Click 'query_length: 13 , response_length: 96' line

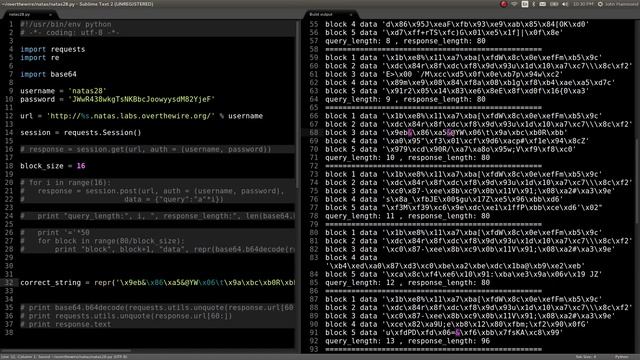click(407, 341)
